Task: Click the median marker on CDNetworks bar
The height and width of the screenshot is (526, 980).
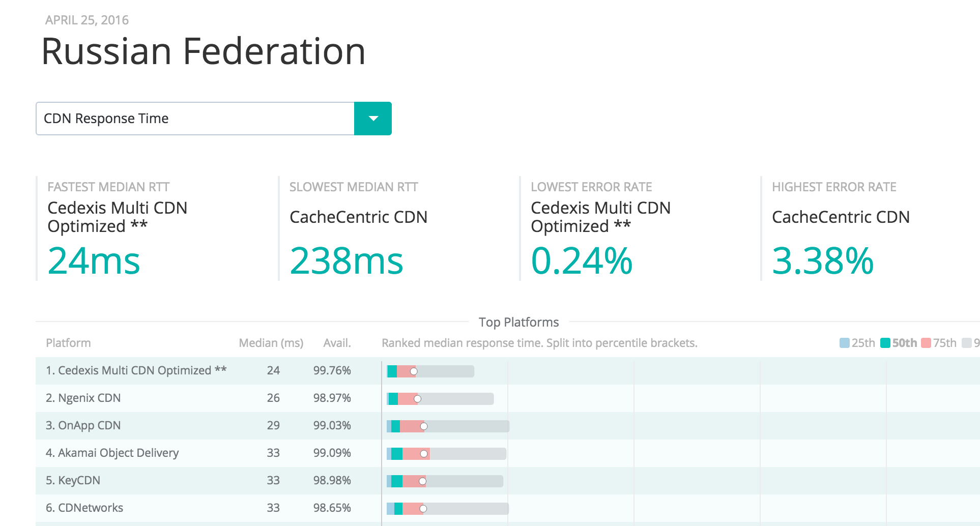Action: point(423,509)
